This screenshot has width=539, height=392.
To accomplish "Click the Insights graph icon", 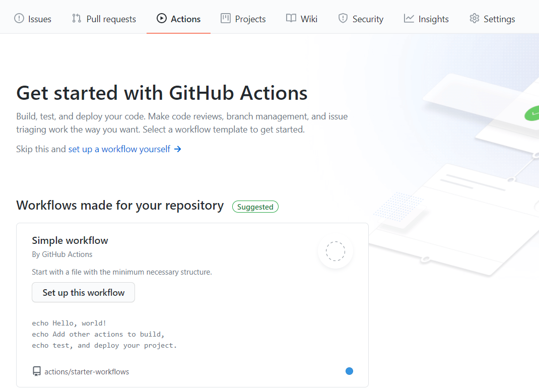I will pos(409,18).
